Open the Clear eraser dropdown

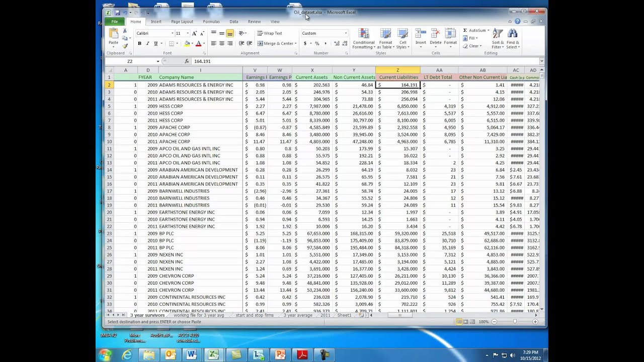(x=472, y=46)
